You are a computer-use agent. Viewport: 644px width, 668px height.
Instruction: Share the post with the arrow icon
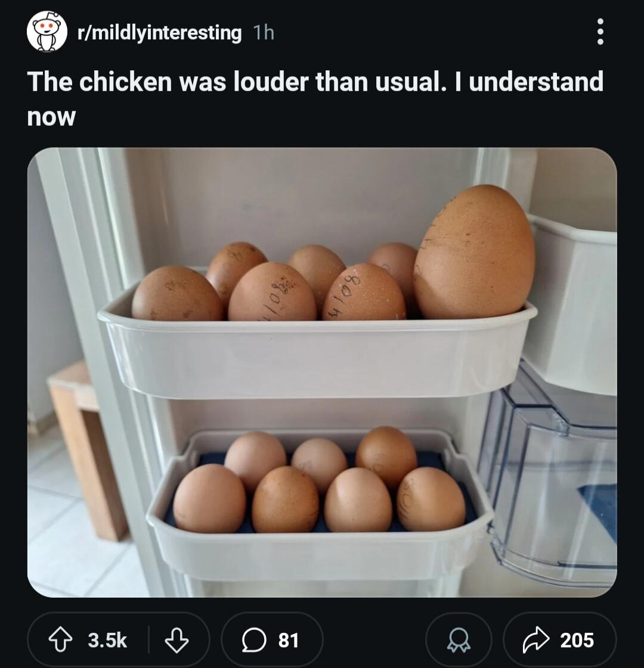coord(535,639)
